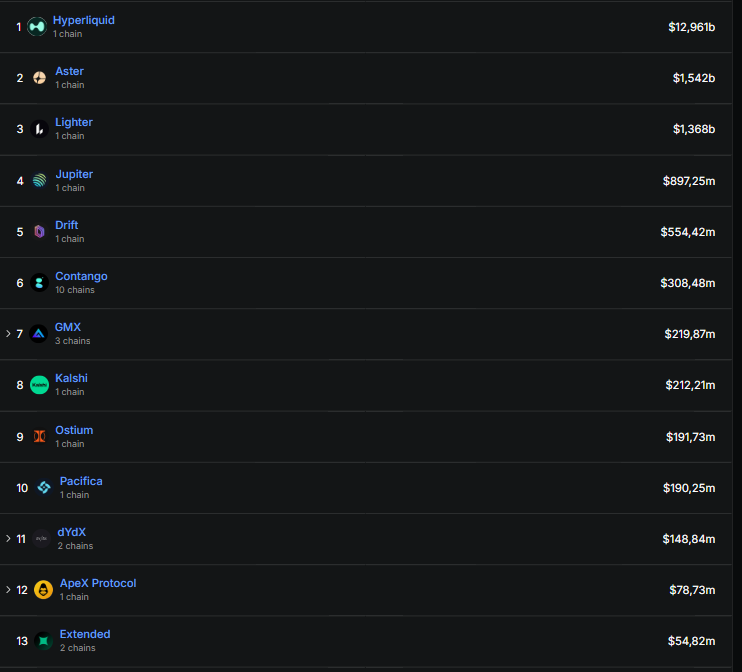Open the Drift link
The width and height of the screenshot is (742, 672).
pos(67,225)
